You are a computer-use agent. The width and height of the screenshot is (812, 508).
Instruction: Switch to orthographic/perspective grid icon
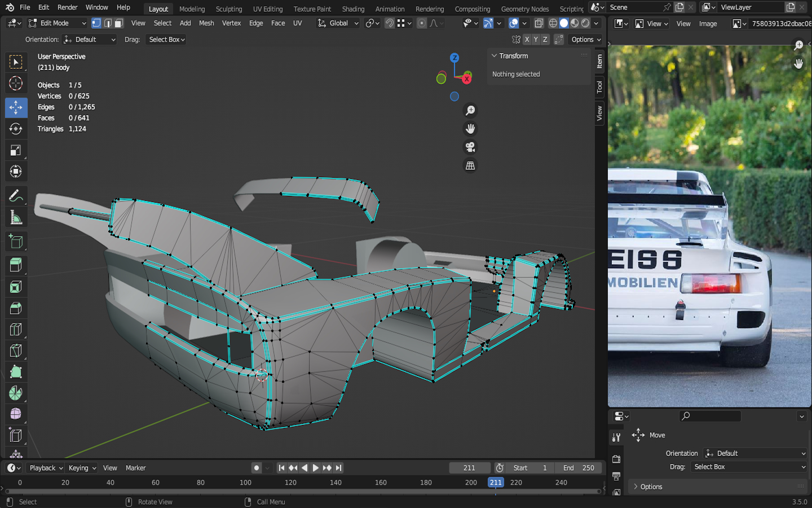coord(470,165)
